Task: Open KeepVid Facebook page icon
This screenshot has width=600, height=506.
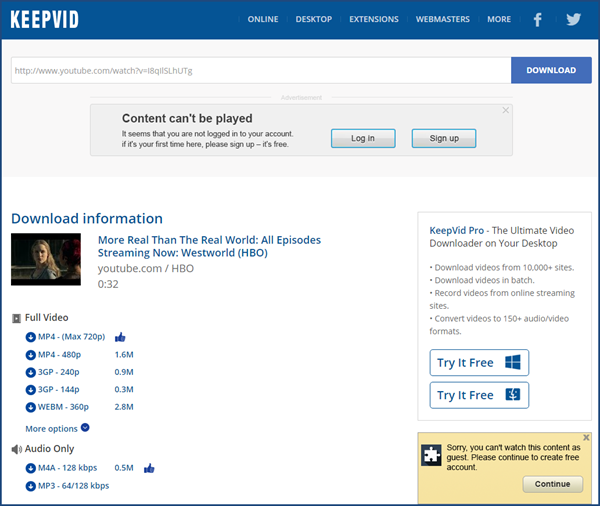Action: click(538, 20)
